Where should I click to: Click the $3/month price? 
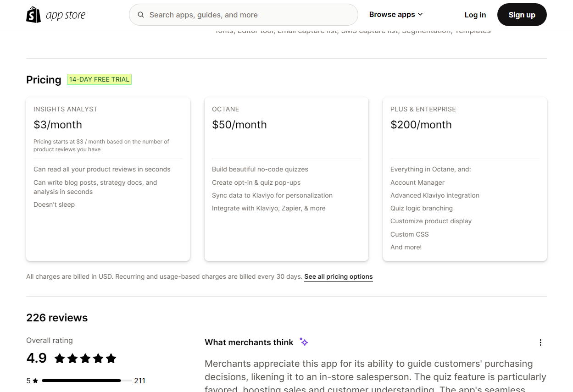[58, 125]
